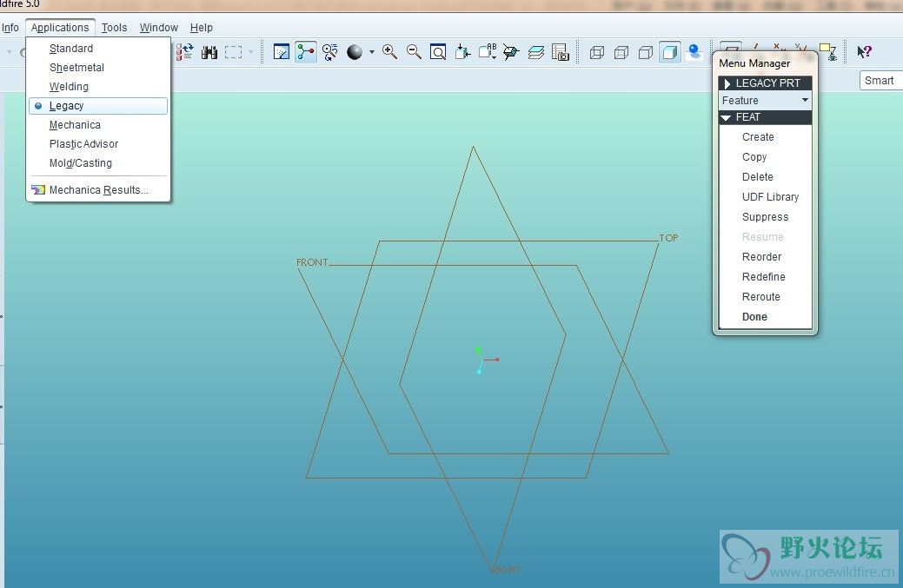Select the RIGHT datum plane label
Viewport: 903px width, 588px height.
[x=506, y=570]
